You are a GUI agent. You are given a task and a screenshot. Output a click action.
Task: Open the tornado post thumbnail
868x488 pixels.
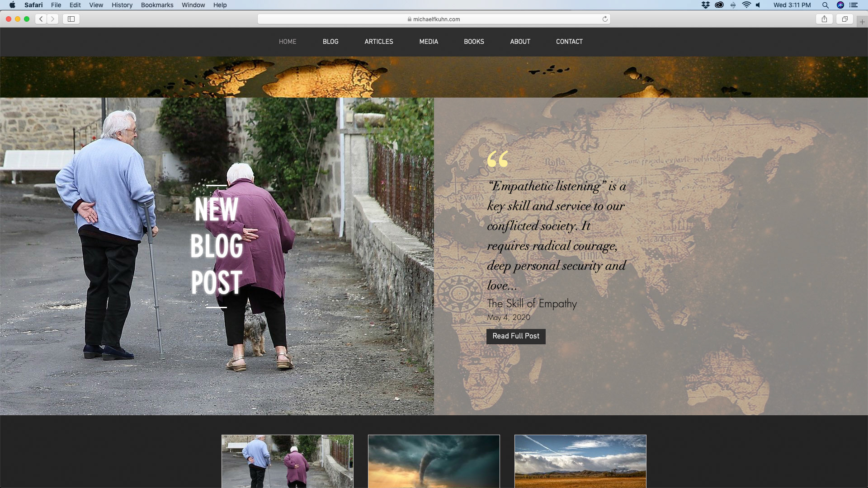coord(434,461)
